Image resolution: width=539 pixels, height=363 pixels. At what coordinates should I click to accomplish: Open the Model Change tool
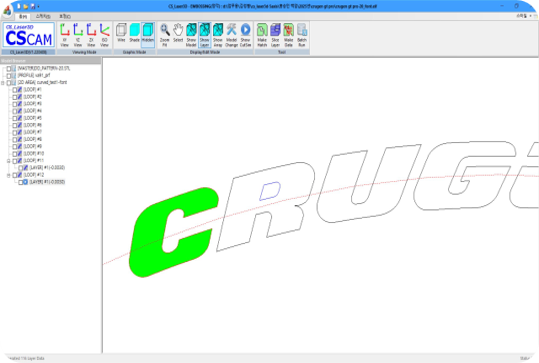pyautogui.click(x=231, y=35)
